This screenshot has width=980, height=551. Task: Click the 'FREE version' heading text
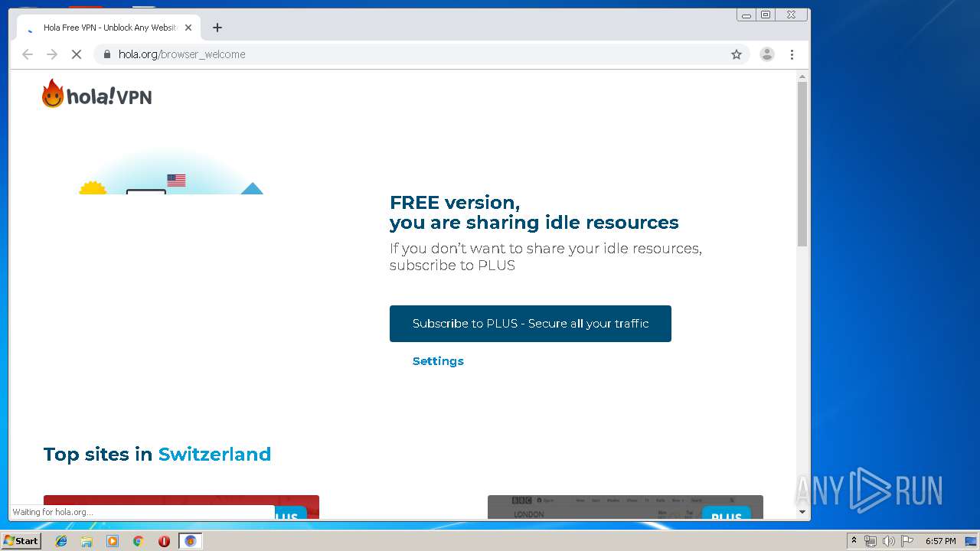(455, 203)
